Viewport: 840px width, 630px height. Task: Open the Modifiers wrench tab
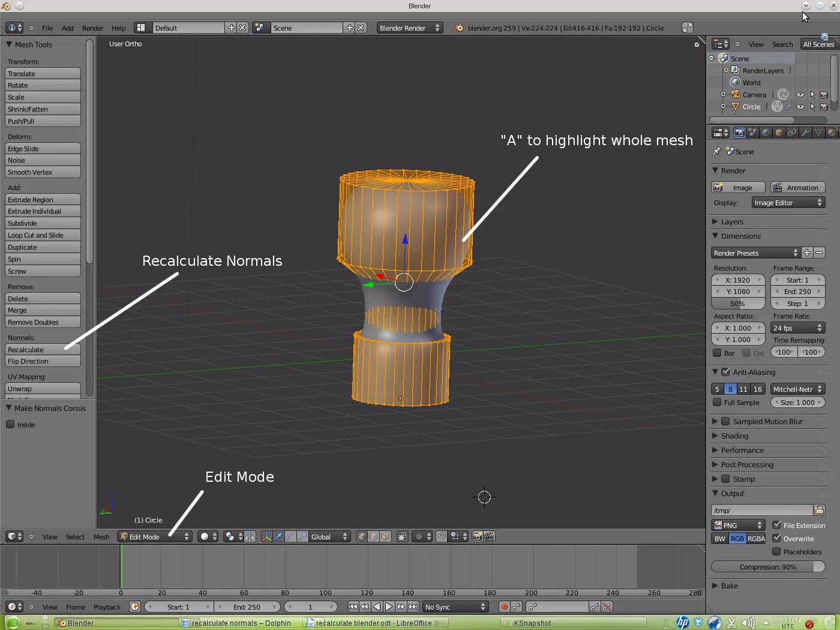click(x=805, y=133)
